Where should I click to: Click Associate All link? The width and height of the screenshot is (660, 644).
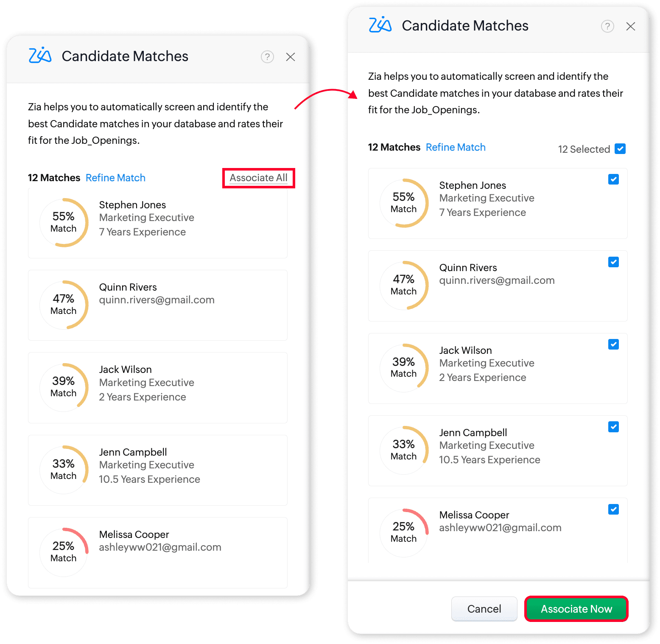coord(259,178)
